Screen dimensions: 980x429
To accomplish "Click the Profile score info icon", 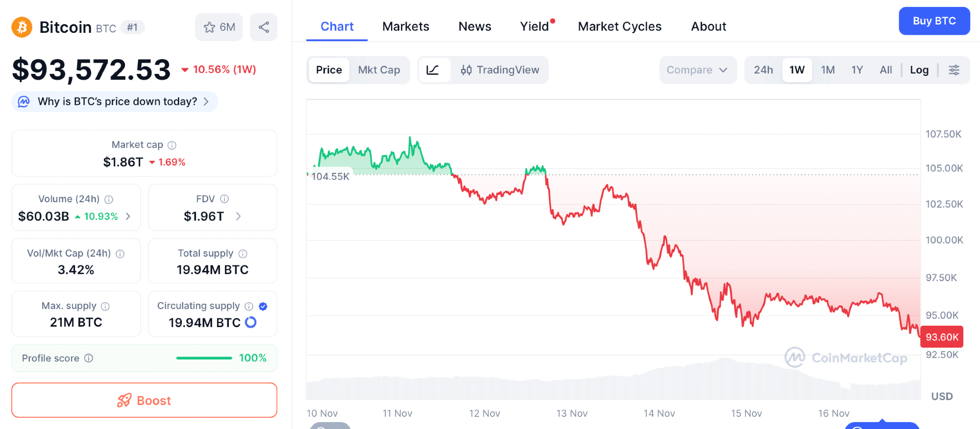I will point(89,358).
